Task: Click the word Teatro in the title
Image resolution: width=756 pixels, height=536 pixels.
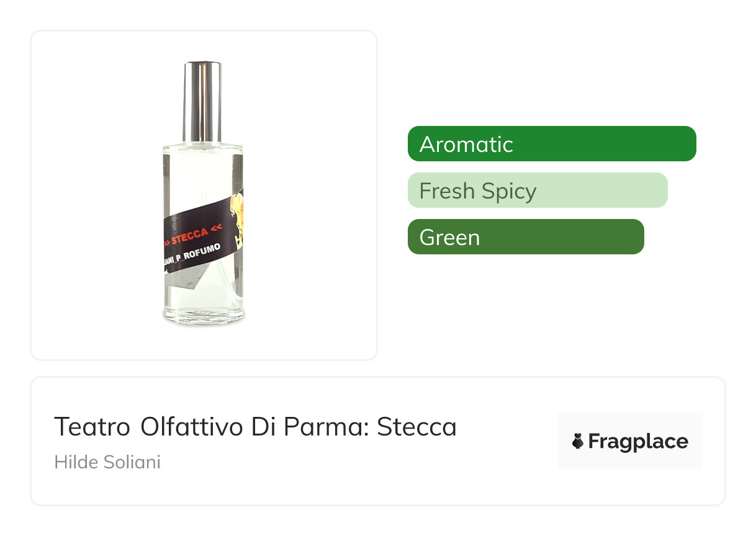Action: [x=92, y=427]
